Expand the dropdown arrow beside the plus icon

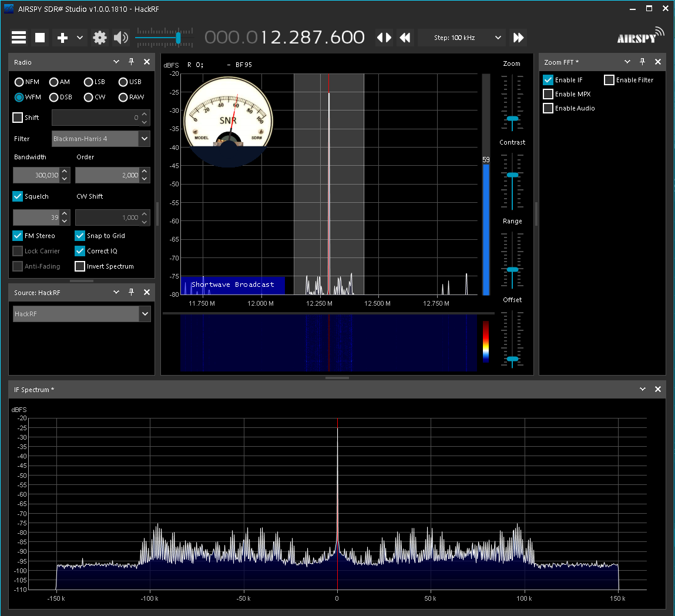80,38
